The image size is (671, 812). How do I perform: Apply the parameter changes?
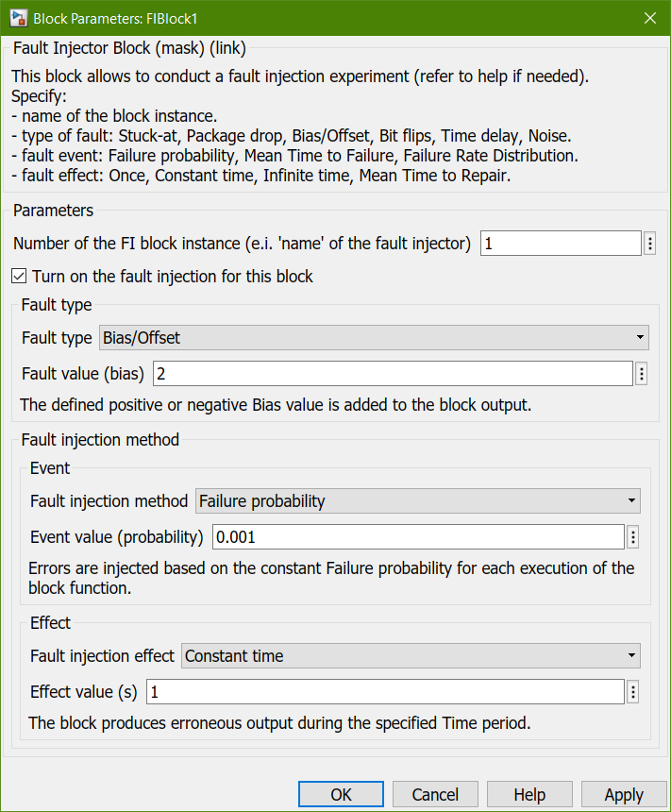pos(624,795)
